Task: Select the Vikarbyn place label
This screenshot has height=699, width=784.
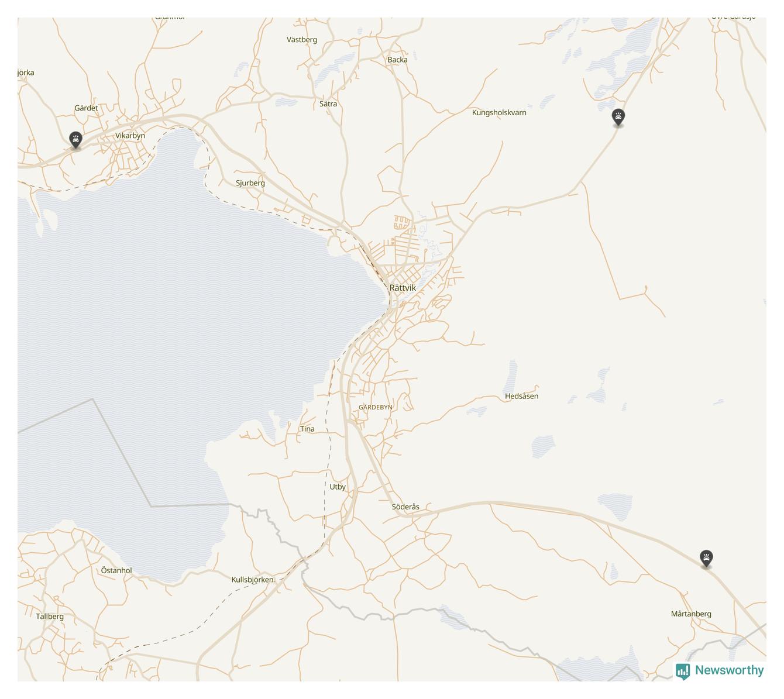Action: [x=130, y=136]
